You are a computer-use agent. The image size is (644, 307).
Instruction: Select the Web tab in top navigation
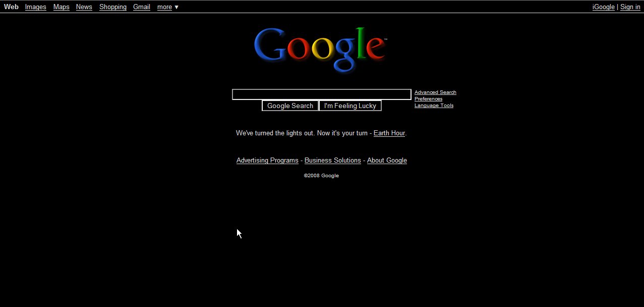pyautogui.click(x=11, y=7)
